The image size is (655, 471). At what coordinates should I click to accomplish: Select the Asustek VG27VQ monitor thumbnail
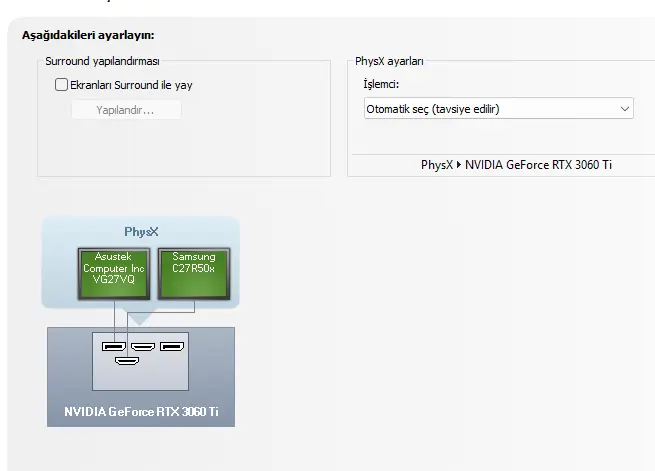pyautogui.click(x=114, y=273)
